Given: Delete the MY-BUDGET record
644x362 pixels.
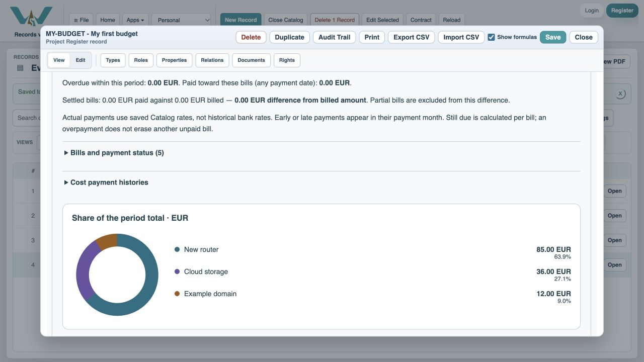Looking at the screenshot, I should click(251, 37).
